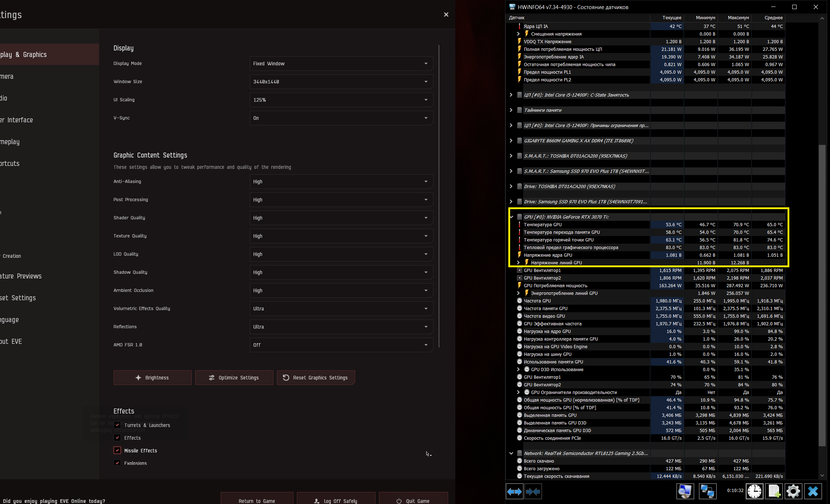The image size is (830, 504).
Task: Click icon beside Всего скачано row
Action: coord(520,461)
